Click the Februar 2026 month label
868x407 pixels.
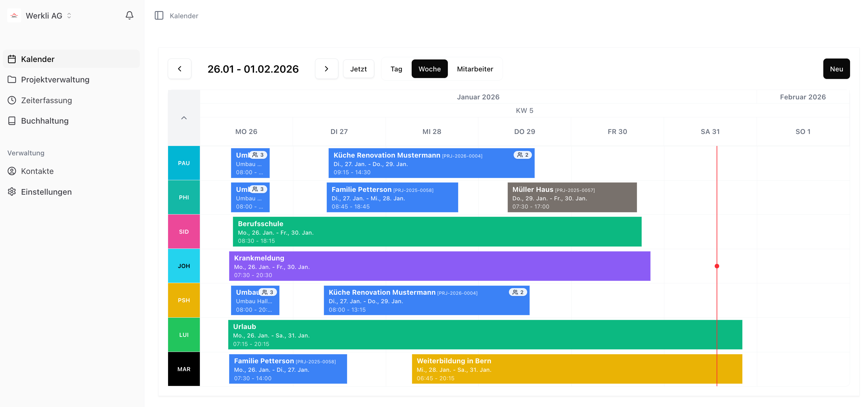click(x=803, y=97)
